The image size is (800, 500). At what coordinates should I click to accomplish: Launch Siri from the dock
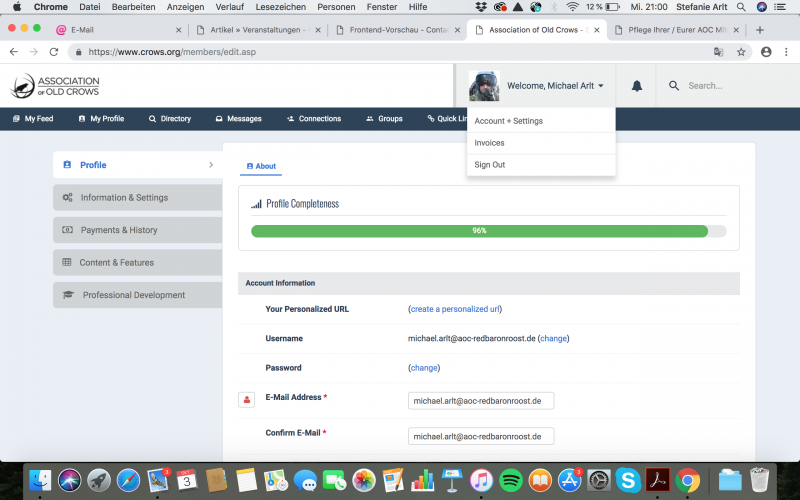[x=69, y=480]
